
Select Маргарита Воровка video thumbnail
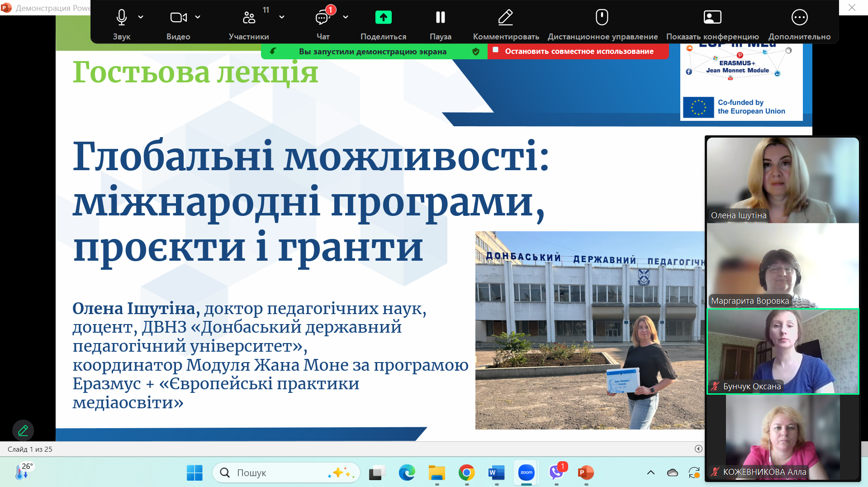point(783,266)
